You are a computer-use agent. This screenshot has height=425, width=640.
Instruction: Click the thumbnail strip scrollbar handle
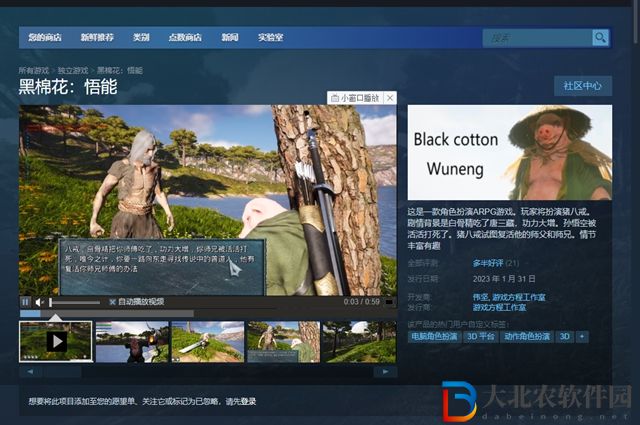click(x=63, y=372)
